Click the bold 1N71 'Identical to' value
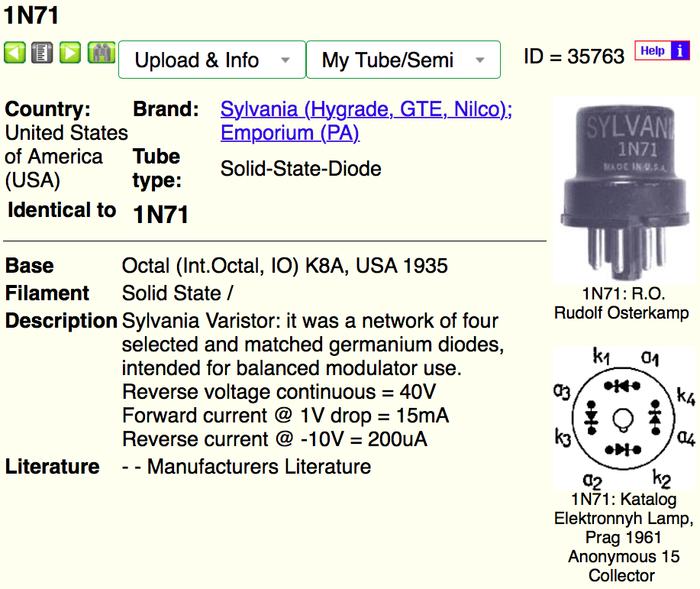 point(160,215)
